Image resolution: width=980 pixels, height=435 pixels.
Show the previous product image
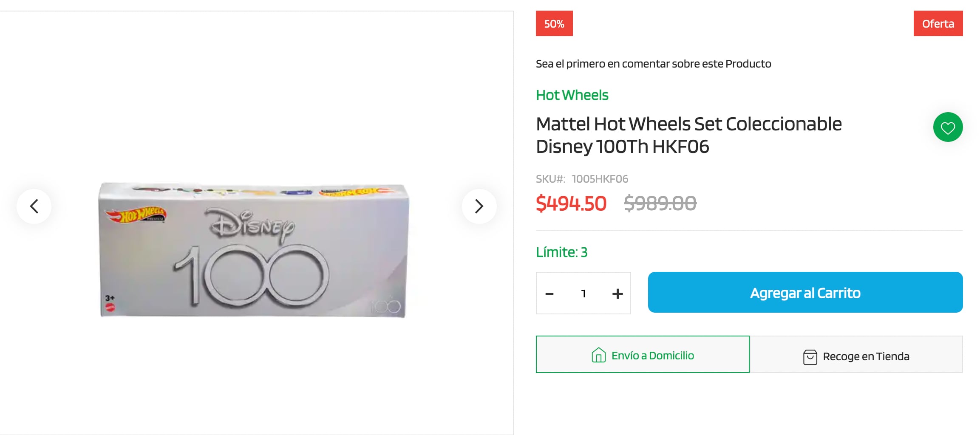coord(34,206)
